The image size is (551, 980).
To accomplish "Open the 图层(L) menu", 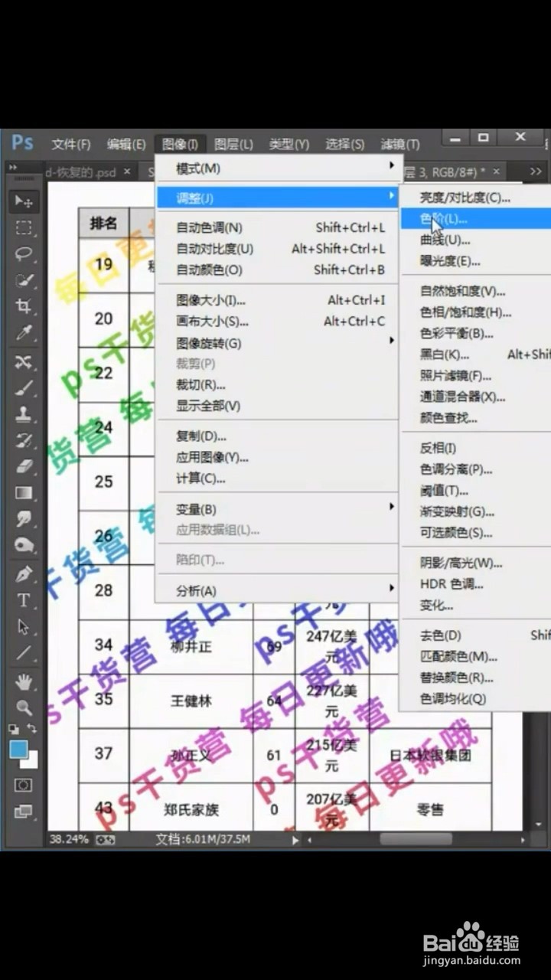I will click(x=233, y=144).
